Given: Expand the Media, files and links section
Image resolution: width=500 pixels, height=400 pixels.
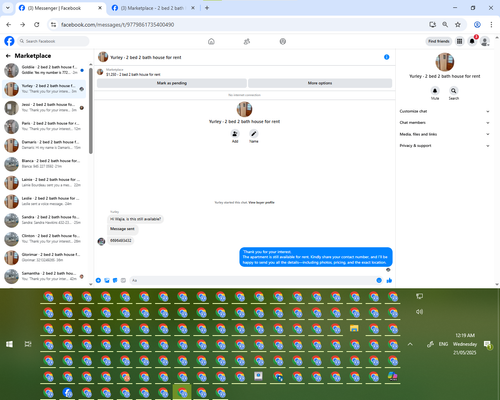Looking at the screenshot, I should 444,134.
